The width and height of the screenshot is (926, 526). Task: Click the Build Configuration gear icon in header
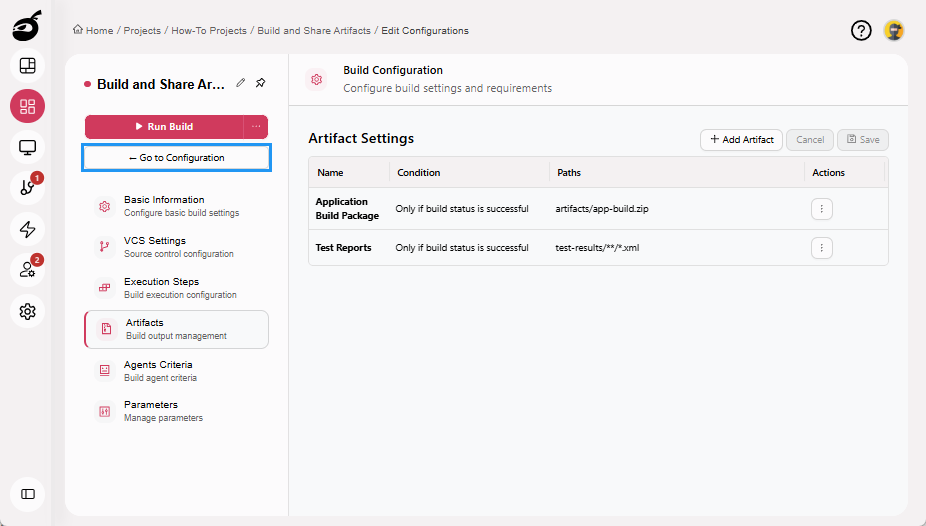click(317, 79)
